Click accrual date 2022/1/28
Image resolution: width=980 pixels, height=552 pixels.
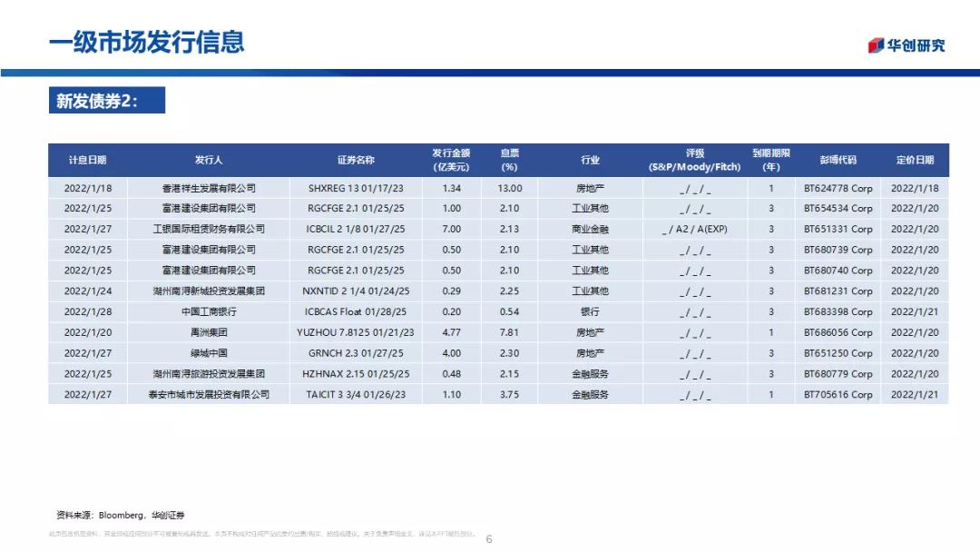tap(87, 311)
